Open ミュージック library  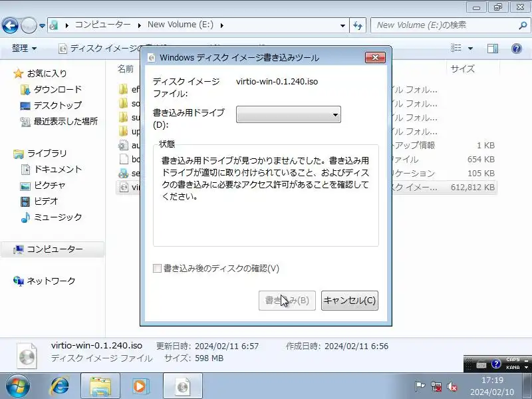tap(58, 217)
